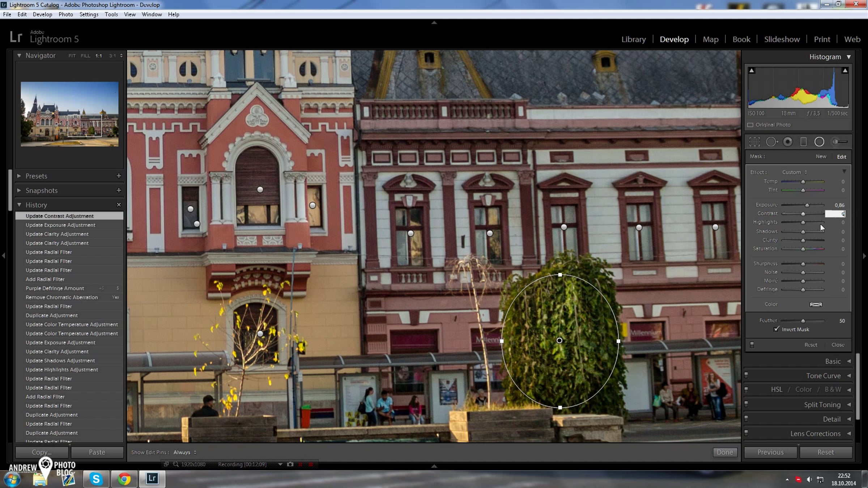868x488 pixels.
Task: Switch to the Library module
Action: (x=633, y=39)
